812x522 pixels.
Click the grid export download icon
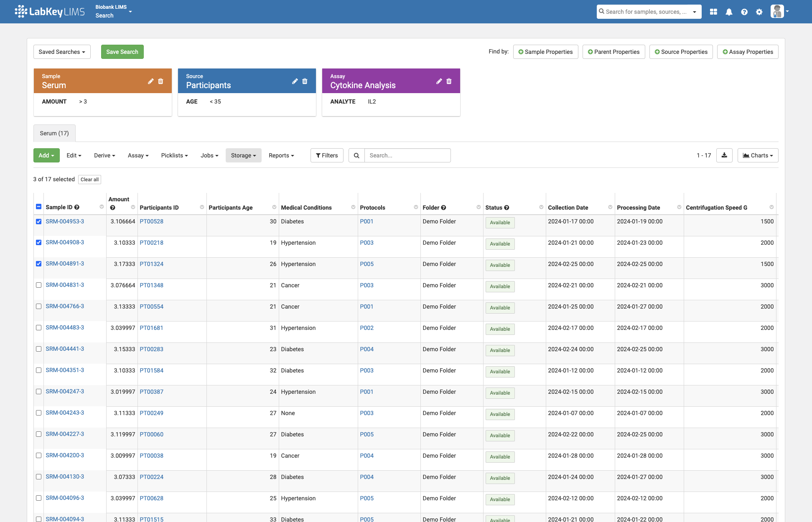pyautogui.click(x=724, y=155)
